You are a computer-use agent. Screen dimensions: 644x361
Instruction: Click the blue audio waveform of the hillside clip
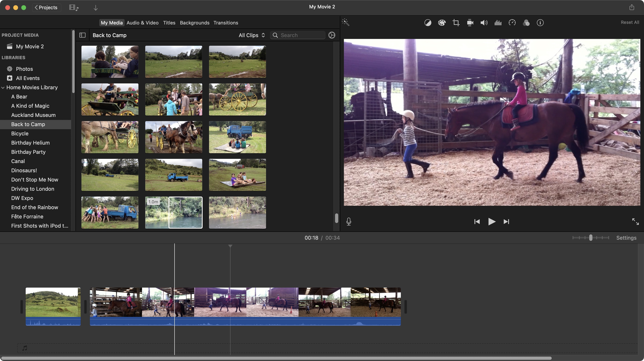click(53, 321)
